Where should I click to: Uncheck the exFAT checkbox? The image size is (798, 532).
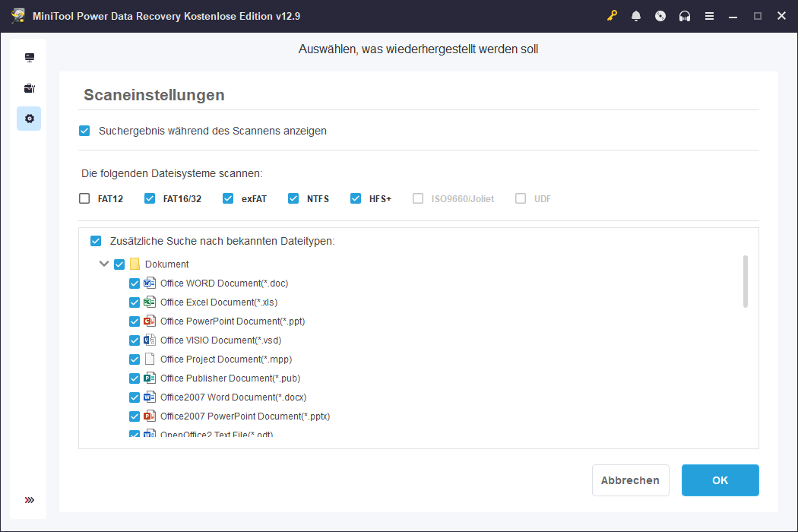[228, 198]
